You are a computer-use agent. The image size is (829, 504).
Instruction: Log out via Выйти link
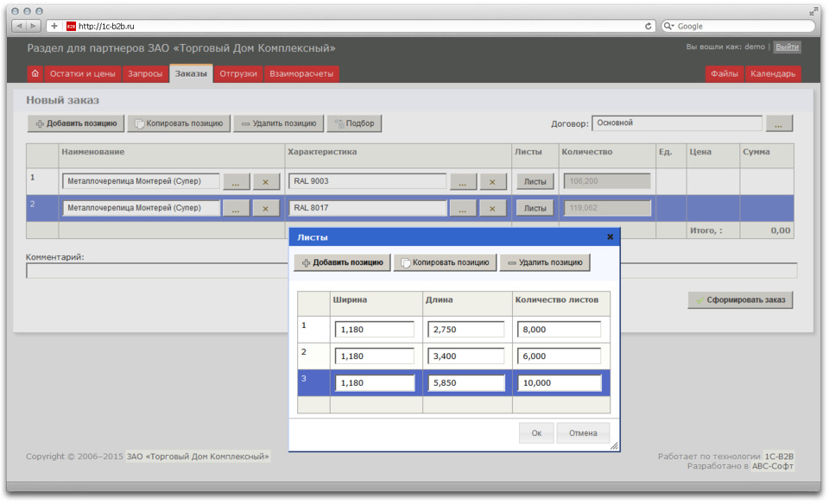pos(788,47)
